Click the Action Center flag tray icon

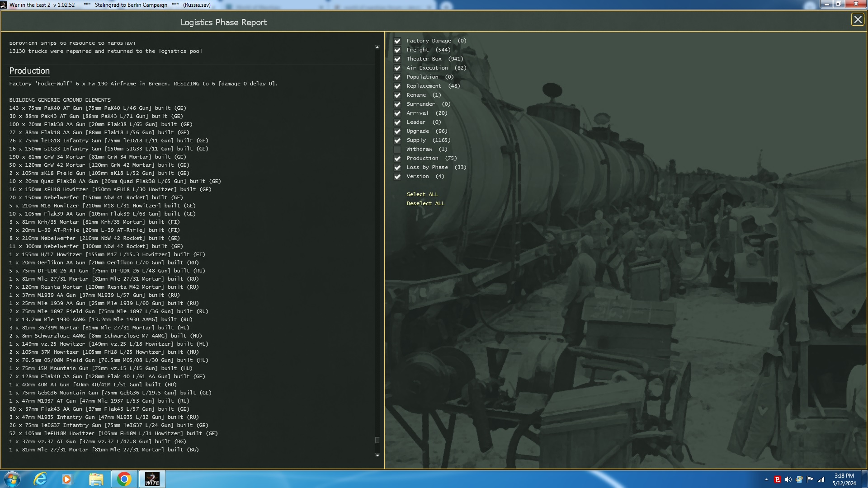pyautogui.click(x=810, y=479)
